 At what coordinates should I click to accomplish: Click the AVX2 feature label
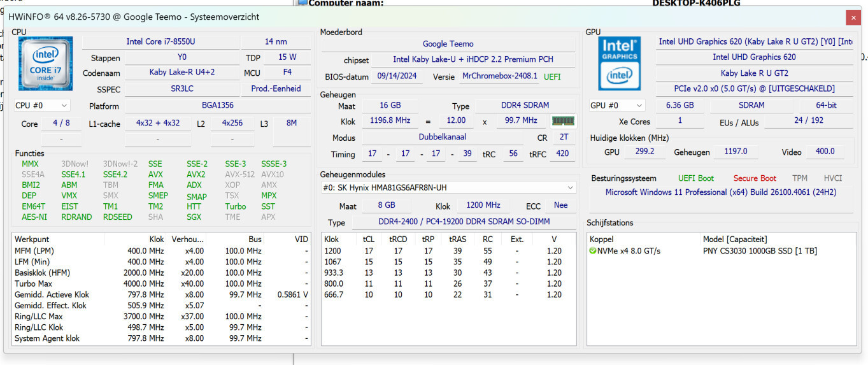[x=196, y=175]
